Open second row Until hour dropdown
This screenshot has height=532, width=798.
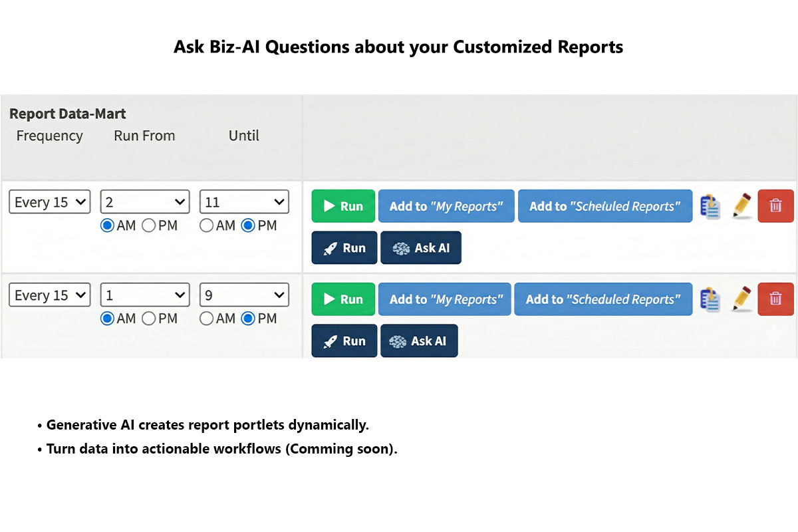coord(244,295)
